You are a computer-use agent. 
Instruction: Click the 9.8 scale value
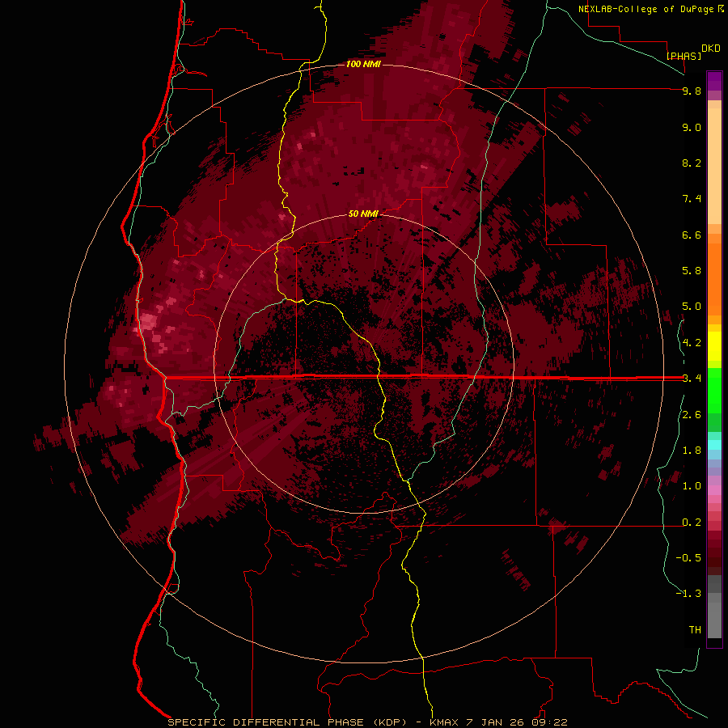pyautogui.click(x=692, y=91)
